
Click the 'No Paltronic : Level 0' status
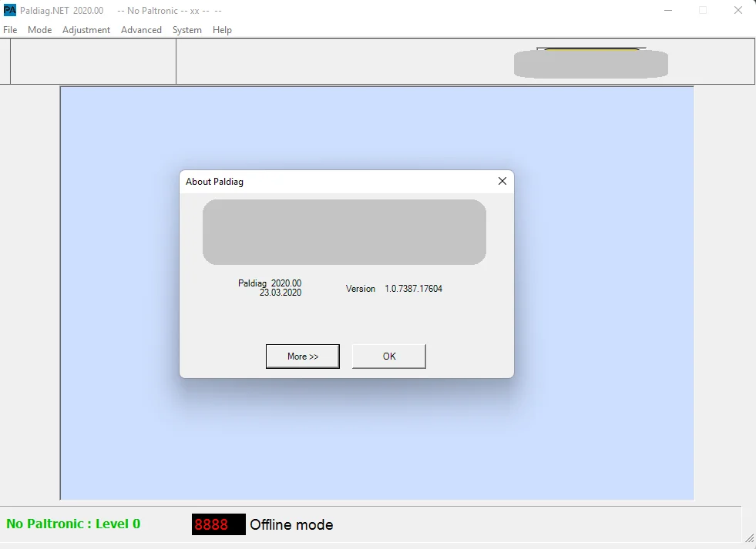point(73,524)
